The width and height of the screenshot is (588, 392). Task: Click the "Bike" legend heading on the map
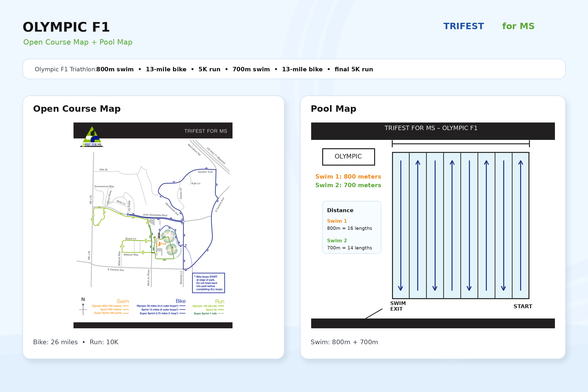click(x=181, y=301)
